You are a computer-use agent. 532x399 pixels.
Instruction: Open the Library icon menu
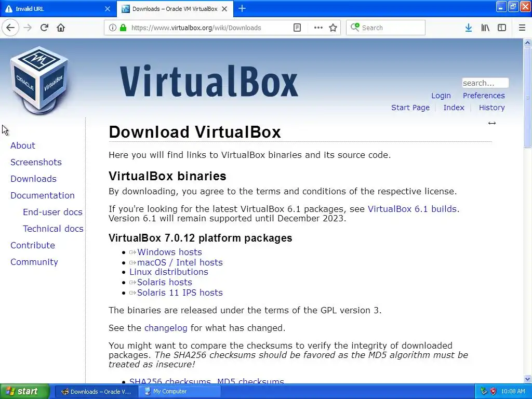[485, 28]
